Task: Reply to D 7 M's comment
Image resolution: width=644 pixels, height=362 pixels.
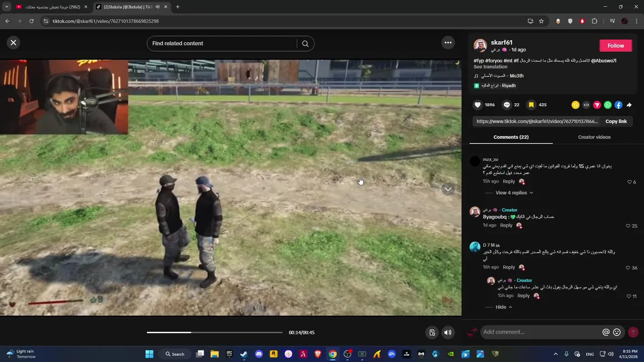Action: click(509, 267)
